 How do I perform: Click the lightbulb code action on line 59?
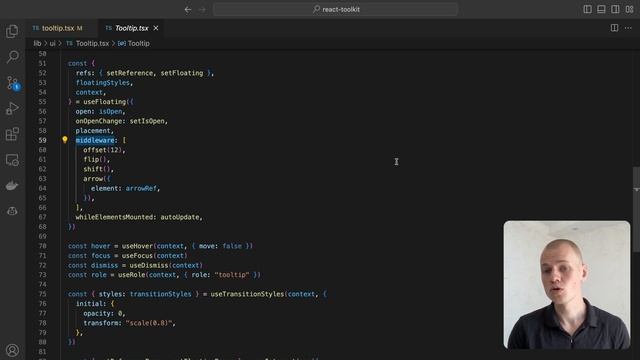point(64,140)
